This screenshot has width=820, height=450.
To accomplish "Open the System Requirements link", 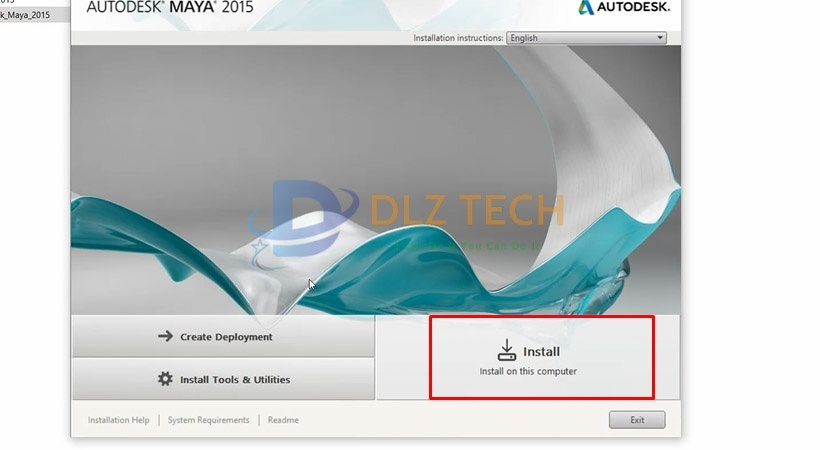I will coord(209,420).
